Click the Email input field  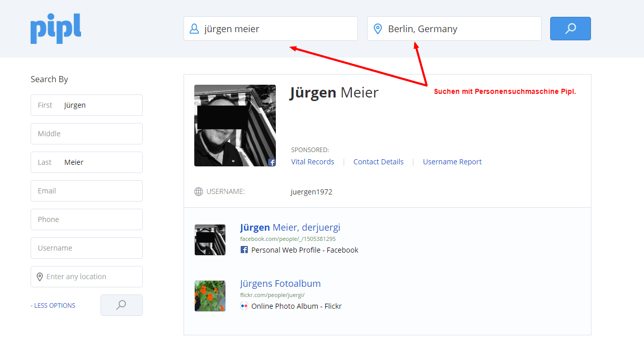click(x=86, y=190)
